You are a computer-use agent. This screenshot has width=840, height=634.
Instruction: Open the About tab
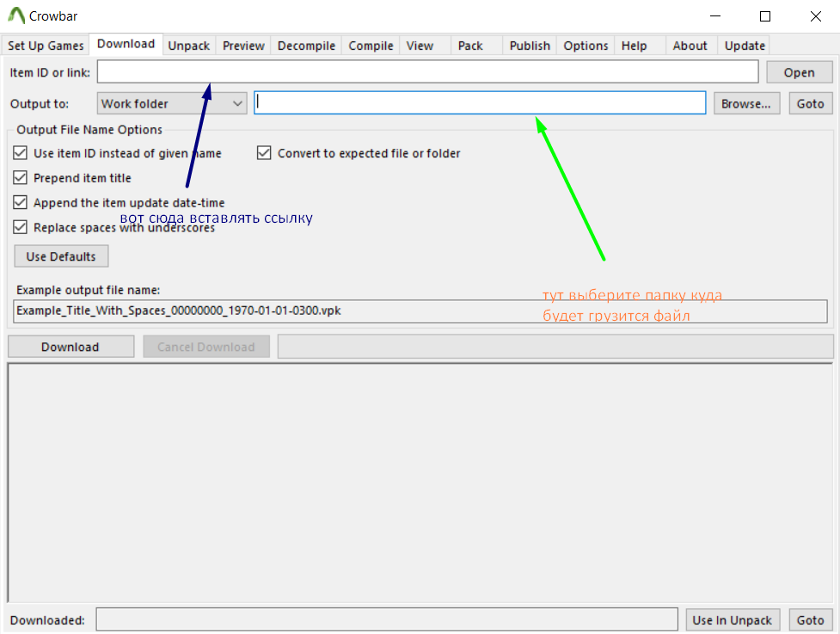[x=690, y=46]
